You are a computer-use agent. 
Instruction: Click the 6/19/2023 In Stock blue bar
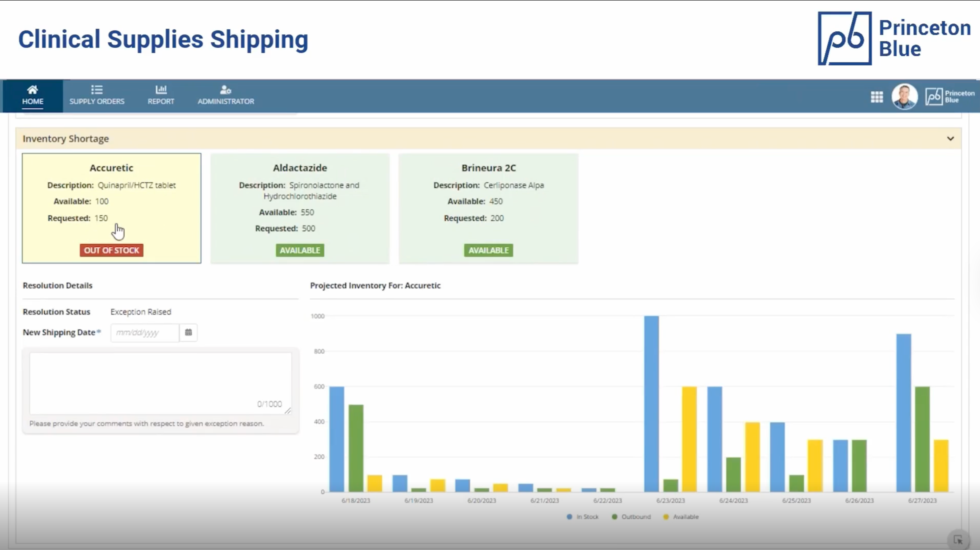pyautogui.click(x=400, y=483)
